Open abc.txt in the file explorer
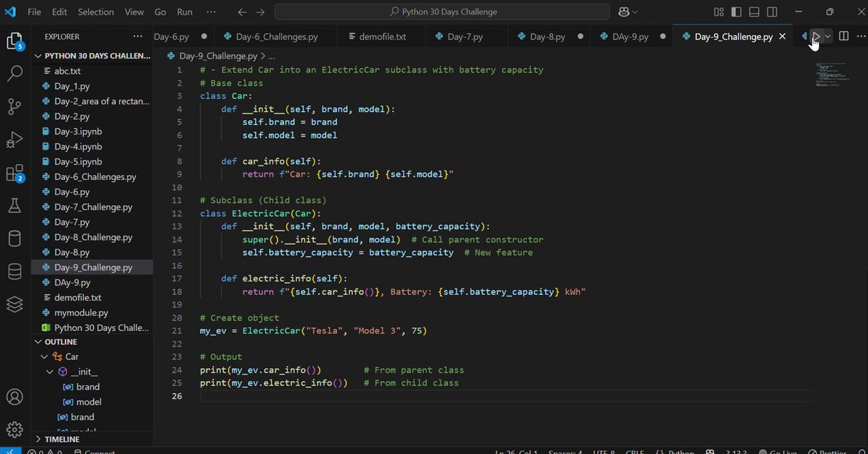This screenshot has width=868, height=454. point(93,71)
